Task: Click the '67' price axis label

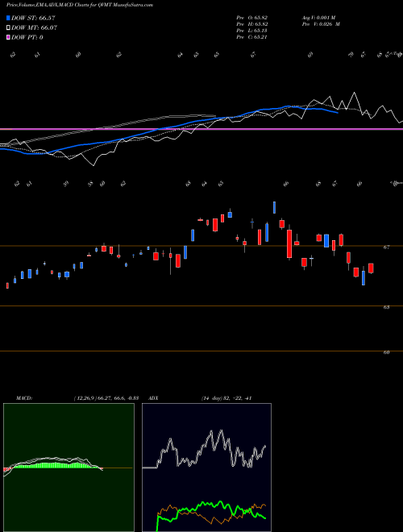Action: [386, 247]
